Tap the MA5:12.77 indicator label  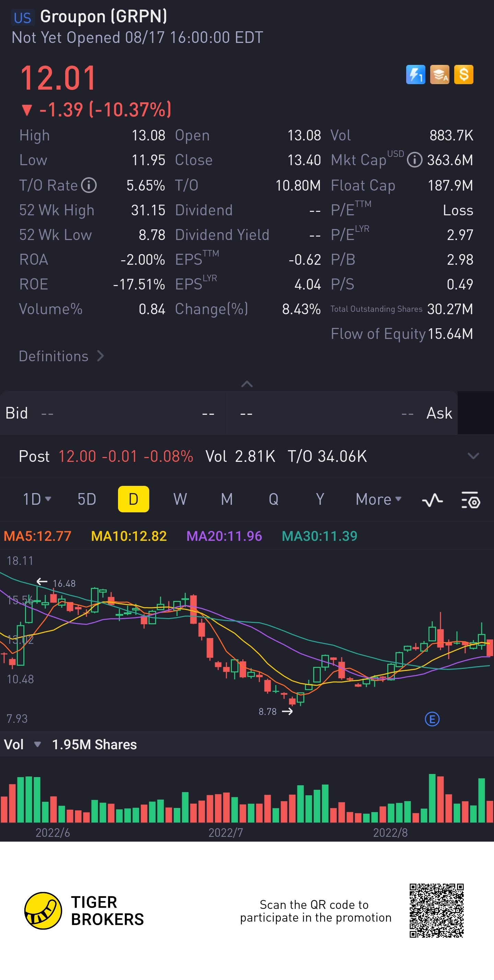click(38, 536)
